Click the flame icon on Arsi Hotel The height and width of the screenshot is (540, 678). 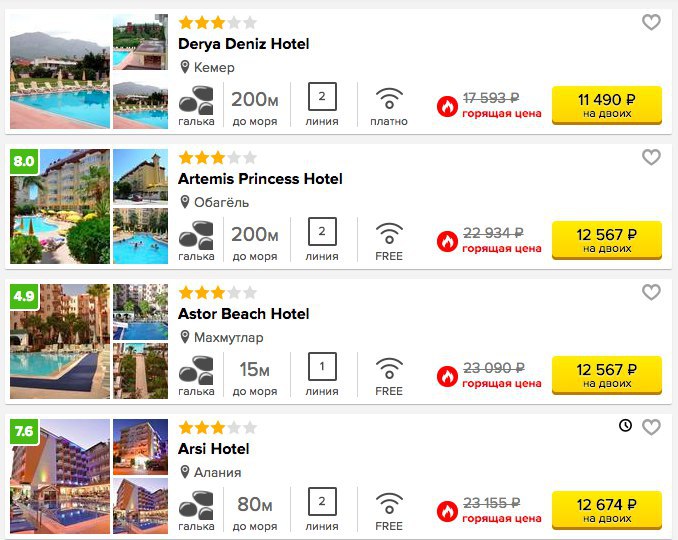pyautogui.click(x=447, y=511)
